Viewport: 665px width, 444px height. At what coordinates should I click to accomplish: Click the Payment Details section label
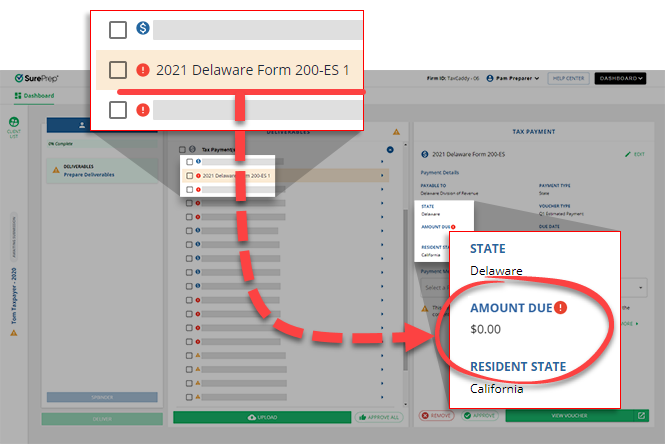tap(440, 173)
